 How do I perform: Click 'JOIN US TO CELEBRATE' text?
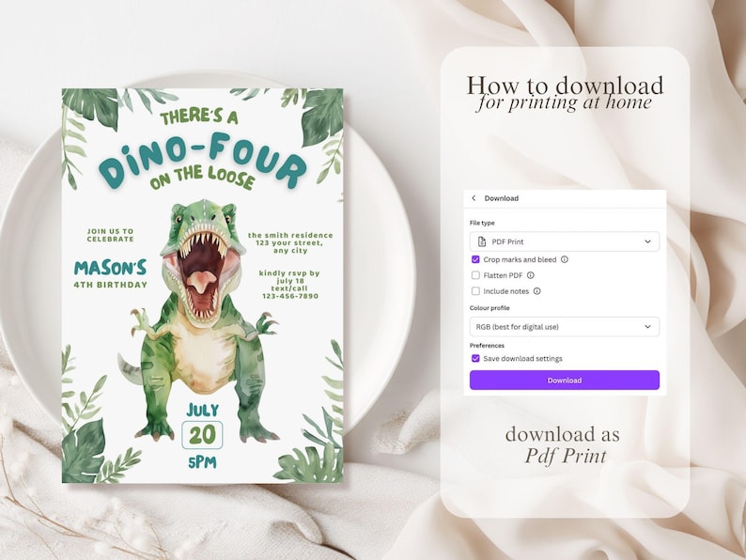110,235
